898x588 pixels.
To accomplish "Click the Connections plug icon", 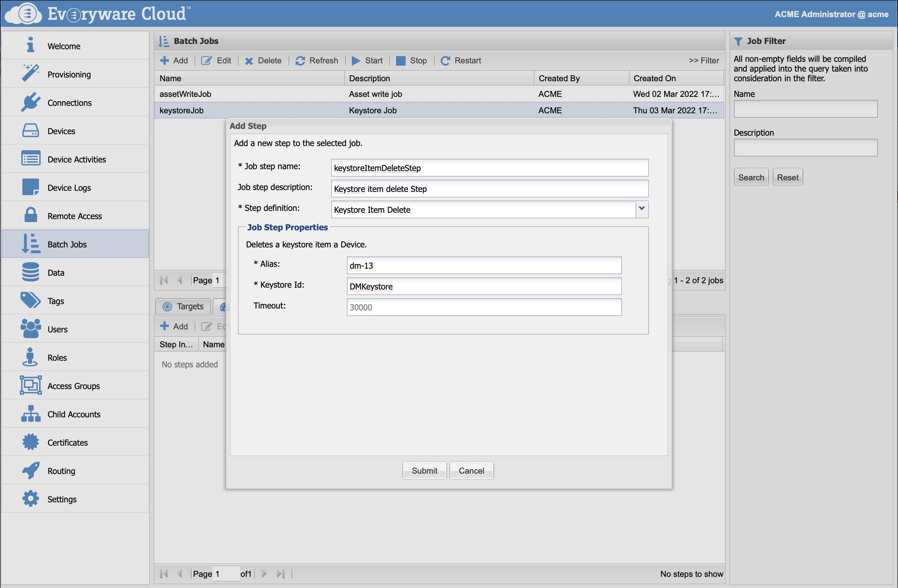I will [x=31, y=102].
